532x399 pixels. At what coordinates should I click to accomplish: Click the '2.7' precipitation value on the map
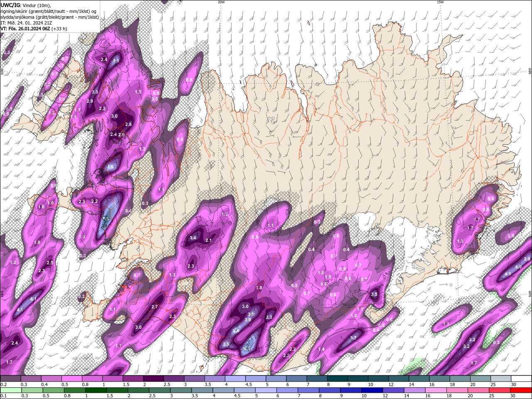(x=155, y=307)
